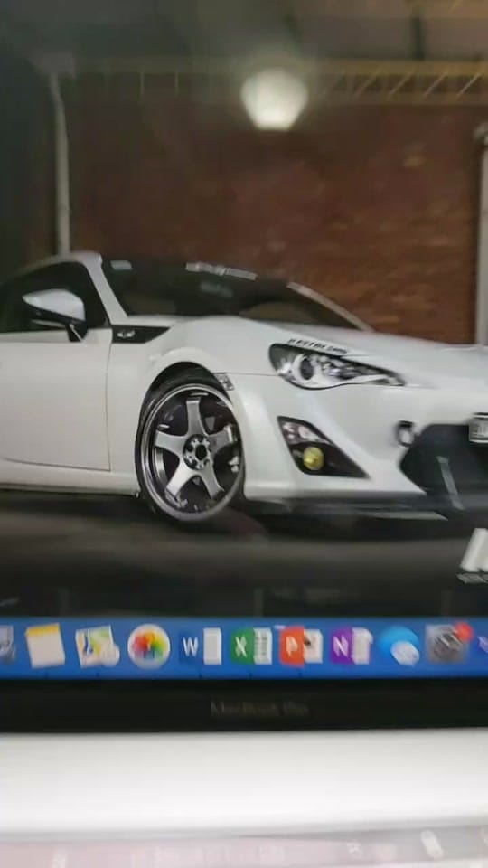Viewport: 488px width, 868px height.
Task: Open Microsoft Excel from the Dock
Action: click(251, 646)
